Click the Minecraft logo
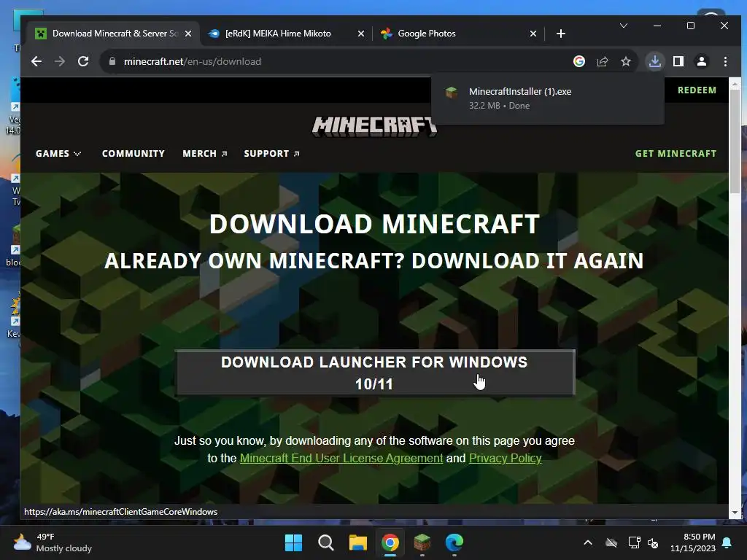The image size is (747, 560). click(x=374, y=127)
